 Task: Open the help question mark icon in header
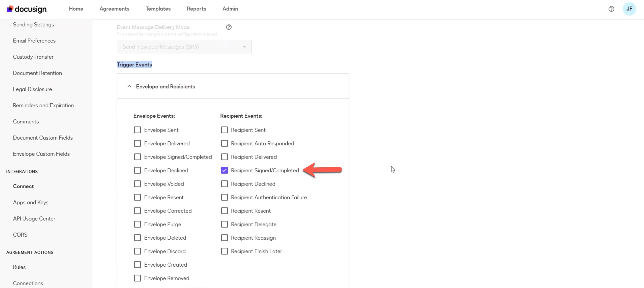[611, 9]
